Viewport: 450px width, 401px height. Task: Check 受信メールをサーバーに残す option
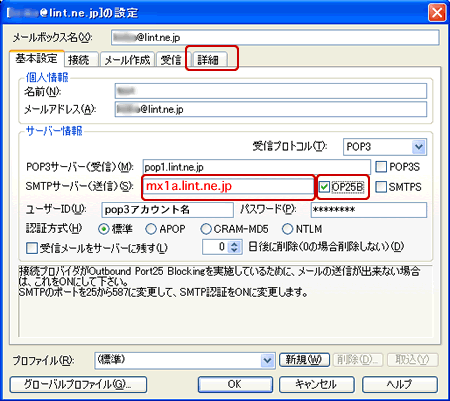point(32,248)
